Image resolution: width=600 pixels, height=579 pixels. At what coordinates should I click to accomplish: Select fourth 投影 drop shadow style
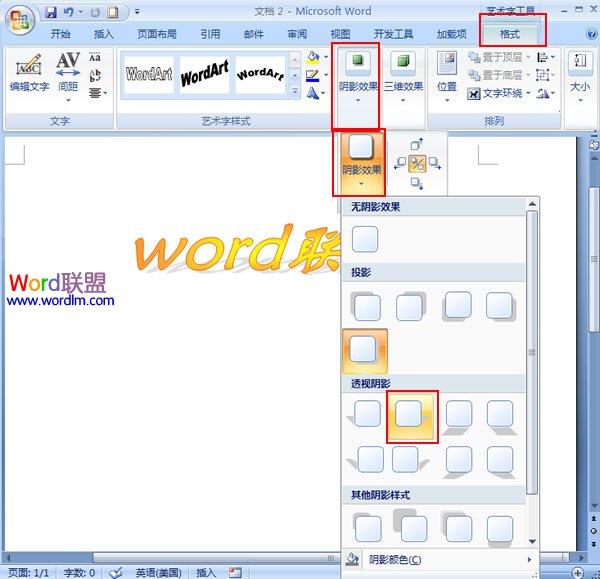tap(500, 306)
